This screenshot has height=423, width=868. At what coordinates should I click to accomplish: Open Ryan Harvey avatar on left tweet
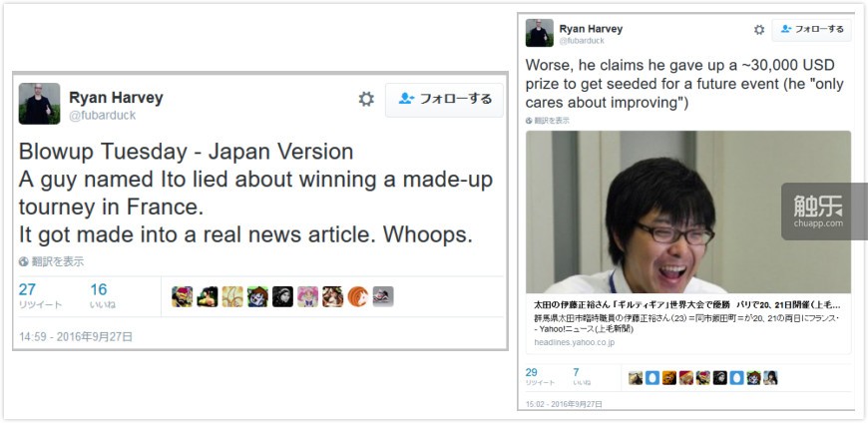39,104
